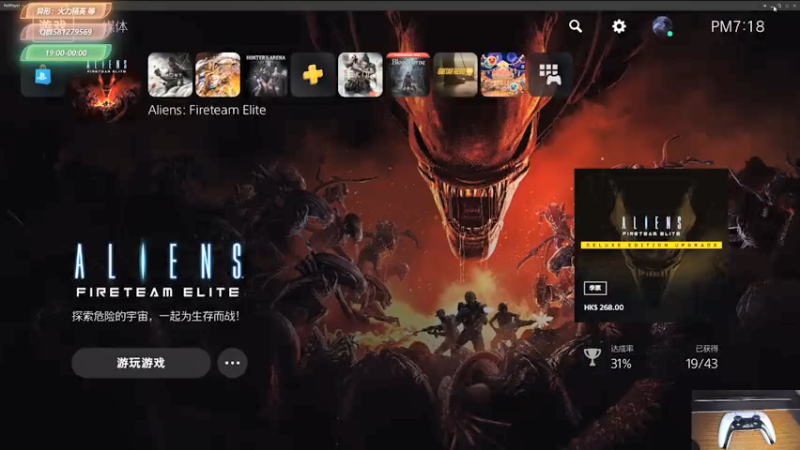The height and width of the screenshot is (450, 800).
Task: Click the Aliens: Fireteam Elite title label
Action: (207, 110)
